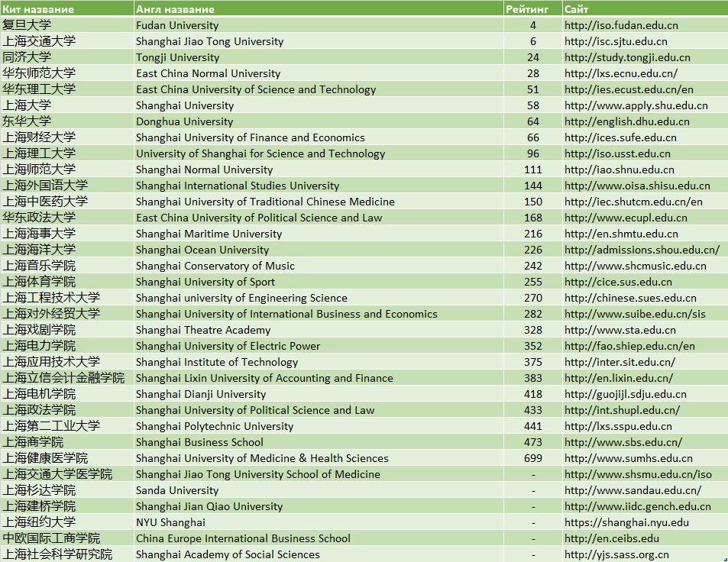Open the link http://en.shmtu.edu.cn
The width and height of the screenshot is (728, 562).
(x=621, y=234)
